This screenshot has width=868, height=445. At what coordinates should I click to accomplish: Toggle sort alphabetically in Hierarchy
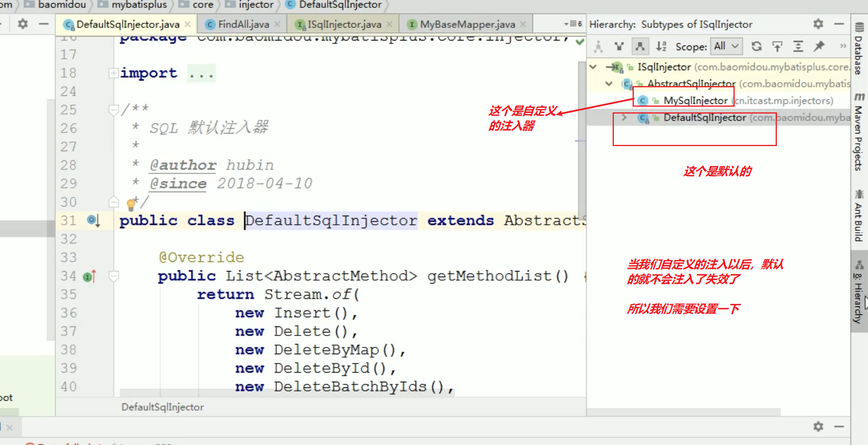(661, 46)
